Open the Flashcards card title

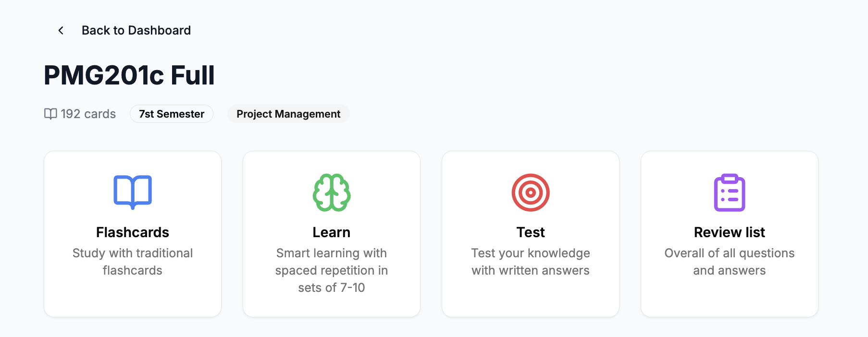tap(133, 232)
